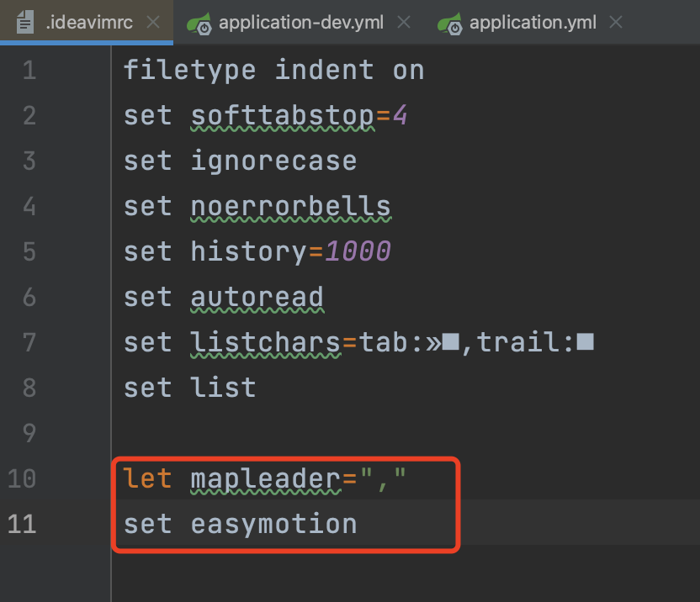The width and height of the screenshot is (700, 602).
Task: Click the word 'easymotion'
Action: [273, 524]
